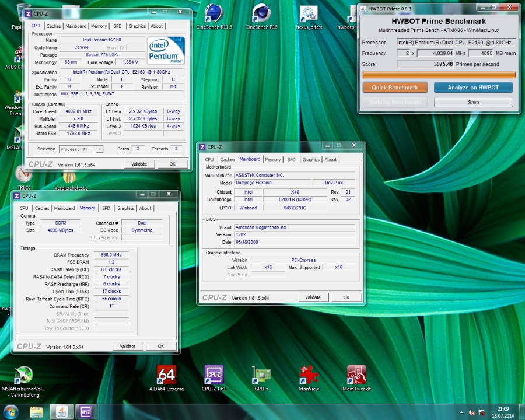Click the Code Name value Conroe

[81, 47]
